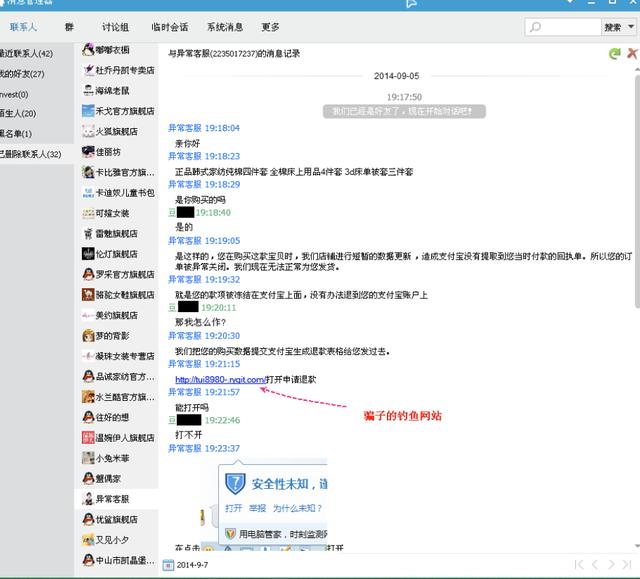Select 凝珠女装专营店 in contact list
The height and width of the screenshot is (579, 640).
point(116,356)
